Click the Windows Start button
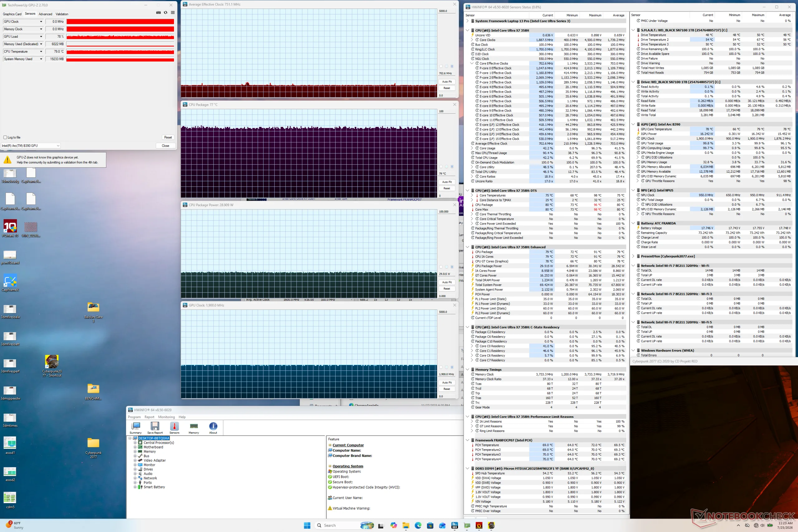 (x=307, y=525)
